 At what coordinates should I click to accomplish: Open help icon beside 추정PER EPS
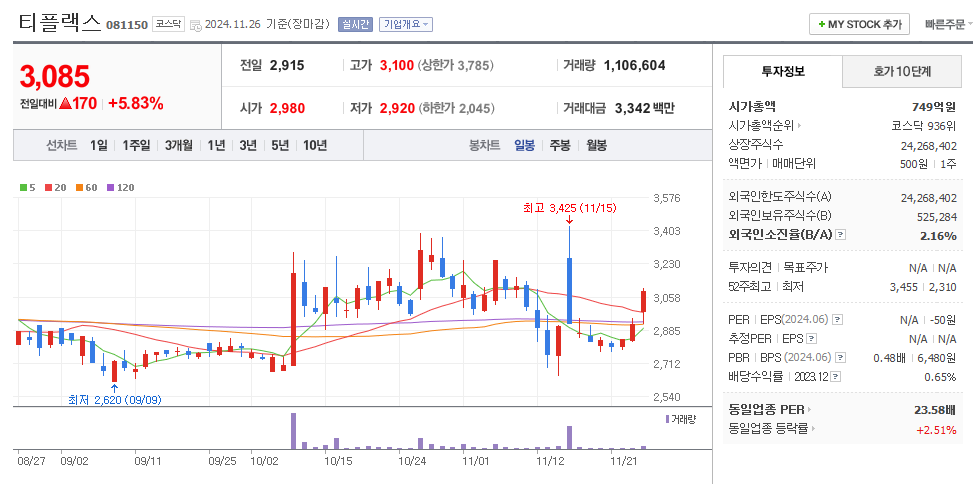click(x=811, y=339)
